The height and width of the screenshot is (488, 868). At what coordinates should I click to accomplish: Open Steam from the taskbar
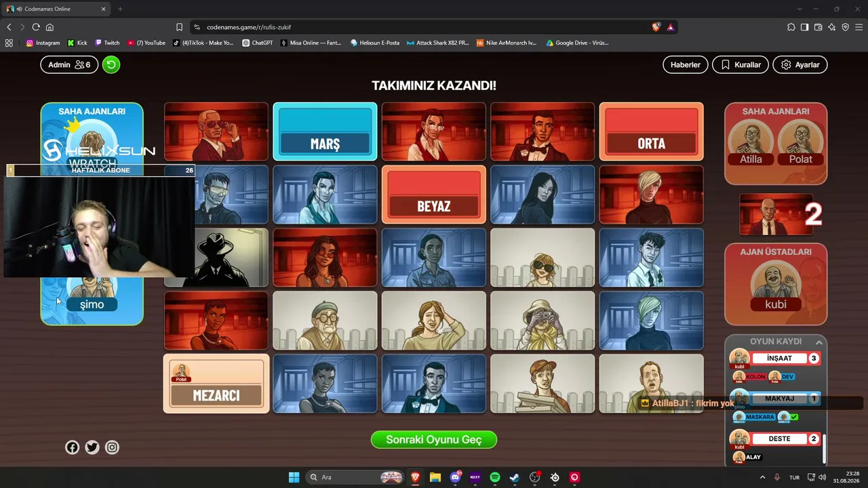point(515,477)
